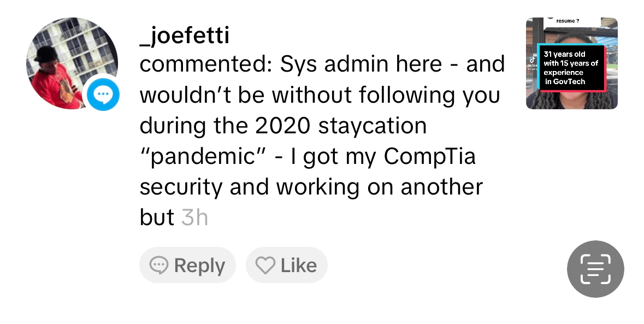Viewport: 644px width, 324px height.
Task: Tap the 3h timestamp
Action: (x=194, y=217)
